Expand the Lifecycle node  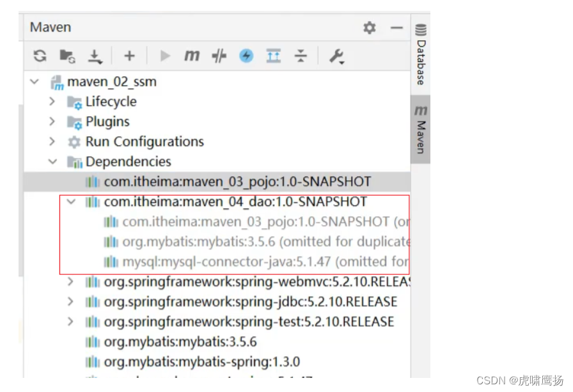coord(52,101)
